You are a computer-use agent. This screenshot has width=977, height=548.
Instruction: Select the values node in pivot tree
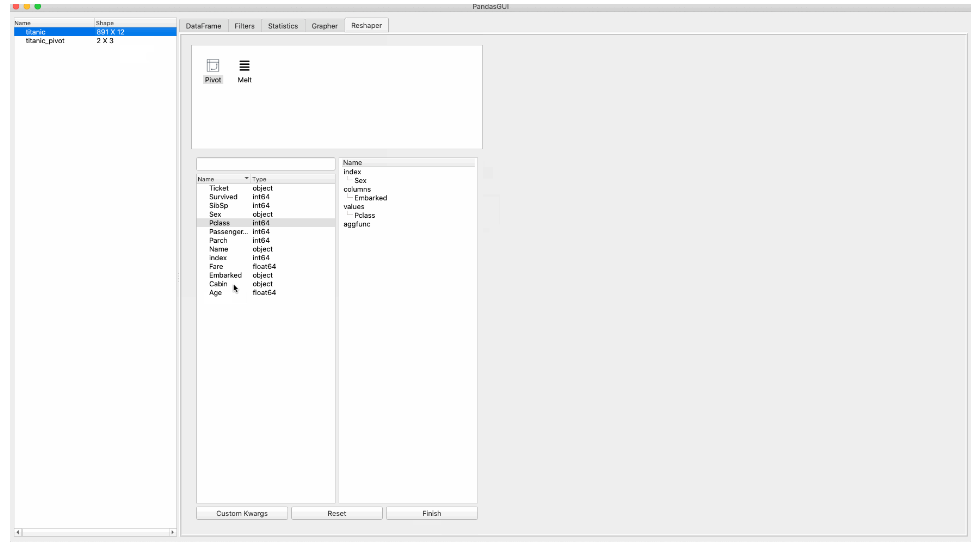tap(354, 207)
